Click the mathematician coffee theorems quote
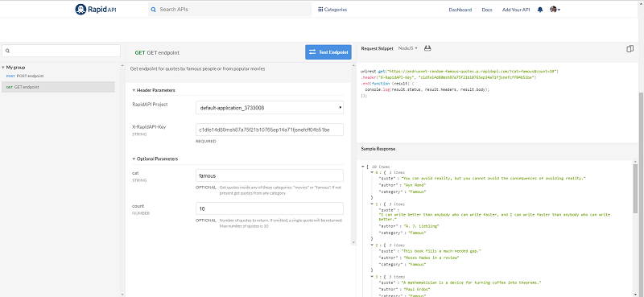 point(471,283)
